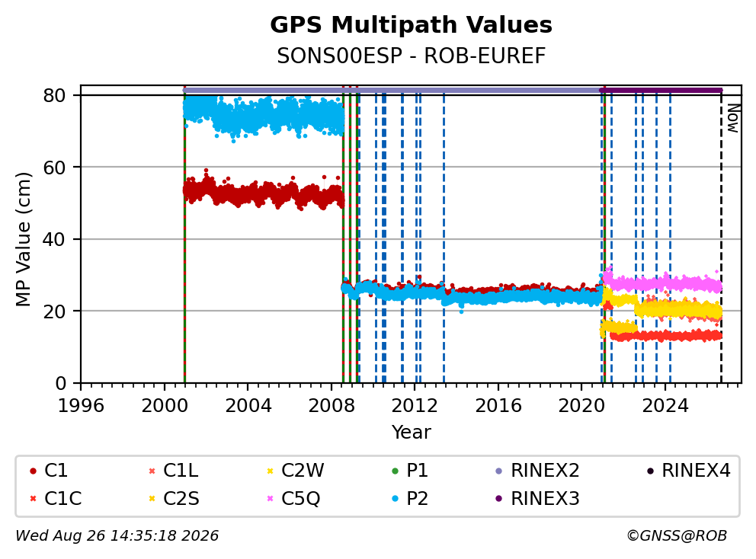
Task: Click the light-blue P2 data cluster near 75 cm
Action: pos(263,116)
